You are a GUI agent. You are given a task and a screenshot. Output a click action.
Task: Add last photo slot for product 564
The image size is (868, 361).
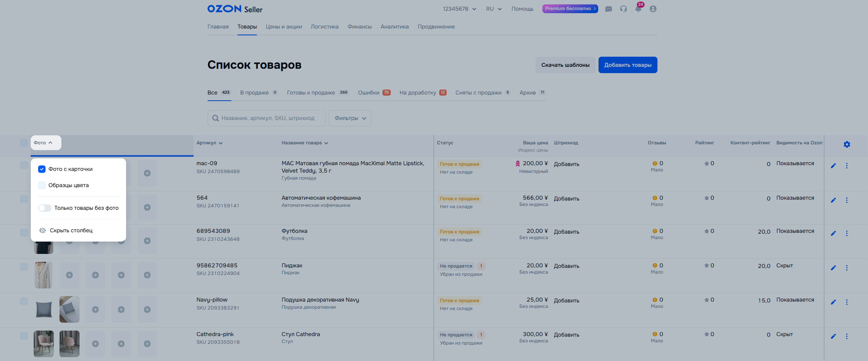point(147,207)
